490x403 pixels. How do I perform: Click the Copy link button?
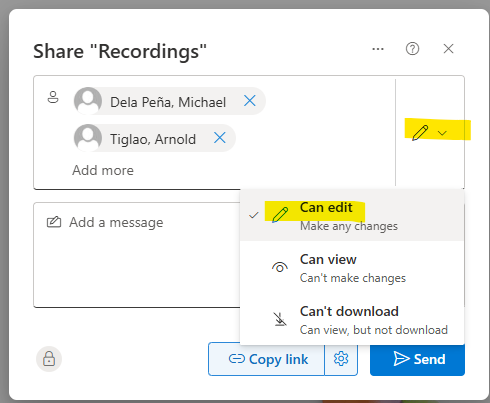[x=267, y=359]
